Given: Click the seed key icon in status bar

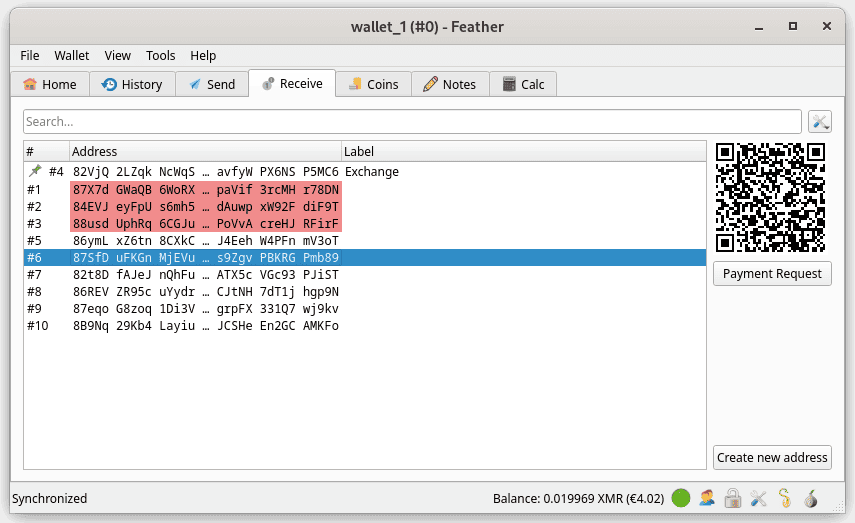Looking at the screenshot, I should (784, 498).
